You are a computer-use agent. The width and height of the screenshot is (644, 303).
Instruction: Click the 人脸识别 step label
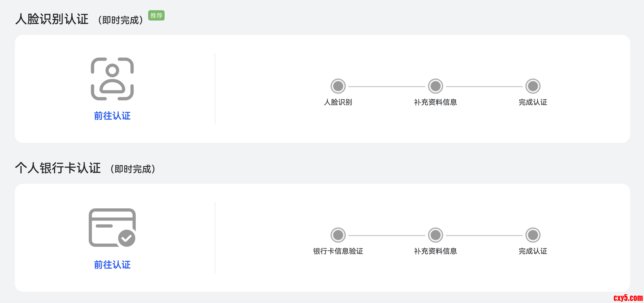click(338, 102)
